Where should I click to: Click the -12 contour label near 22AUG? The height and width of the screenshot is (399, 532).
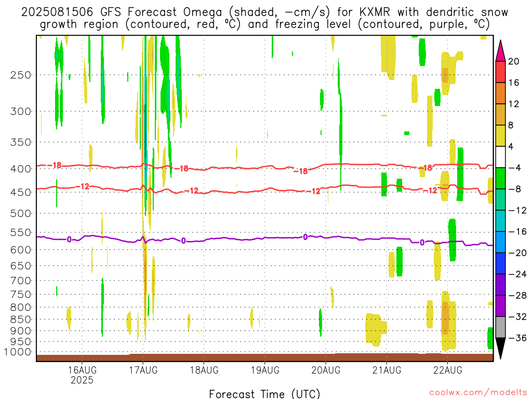[x=430, y=190]
